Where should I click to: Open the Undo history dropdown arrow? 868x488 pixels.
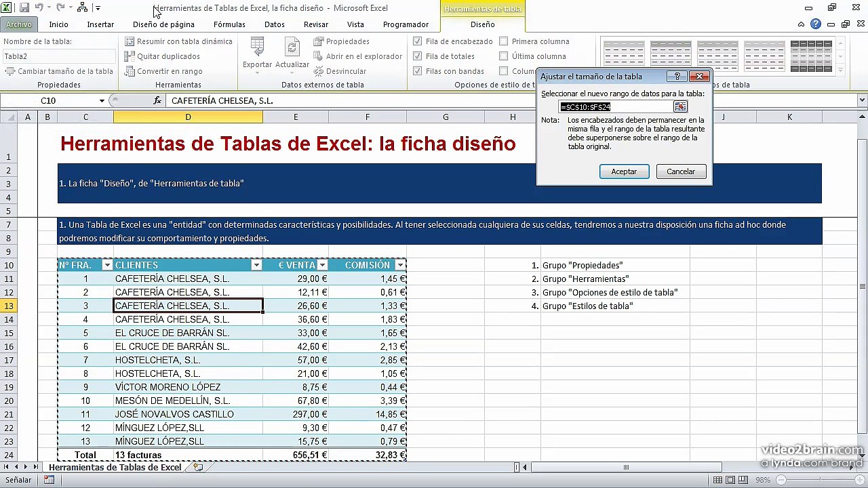tap(49, 9)
